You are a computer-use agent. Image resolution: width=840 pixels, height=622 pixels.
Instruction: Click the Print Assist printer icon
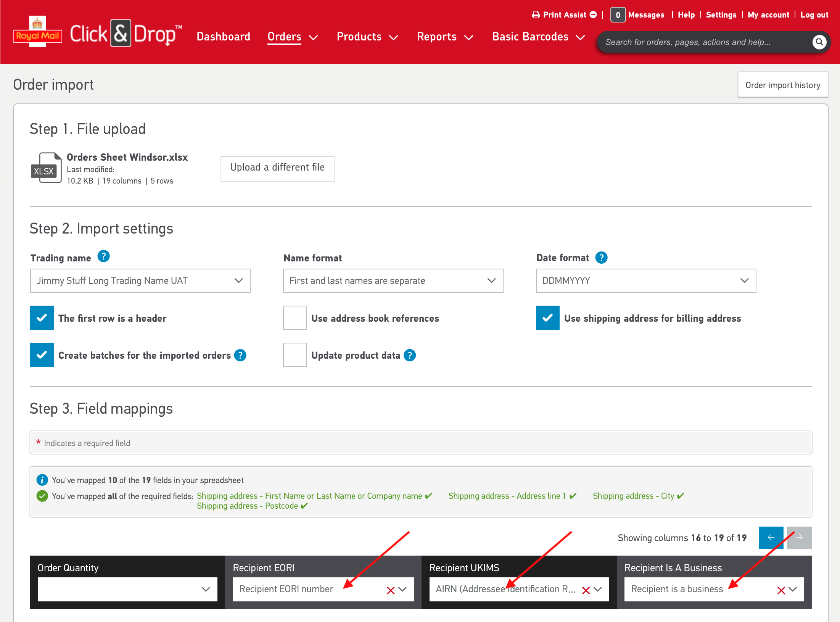pos(536,15)
